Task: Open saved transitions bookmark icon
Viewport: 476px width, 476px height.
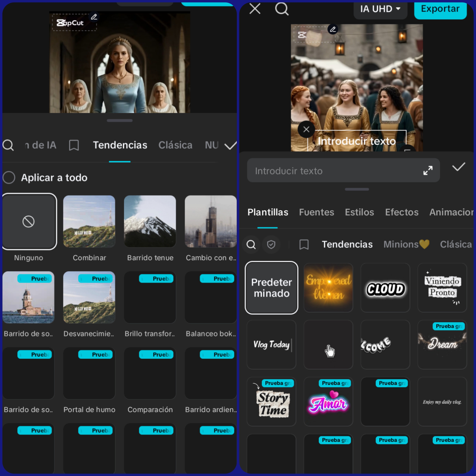Action: point(74,145)
